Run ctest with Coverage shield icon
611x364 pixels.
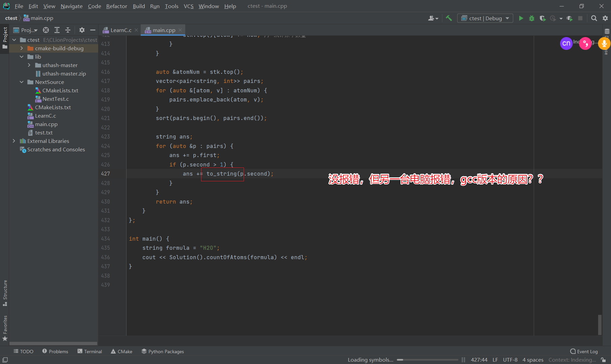pos(543,18)
